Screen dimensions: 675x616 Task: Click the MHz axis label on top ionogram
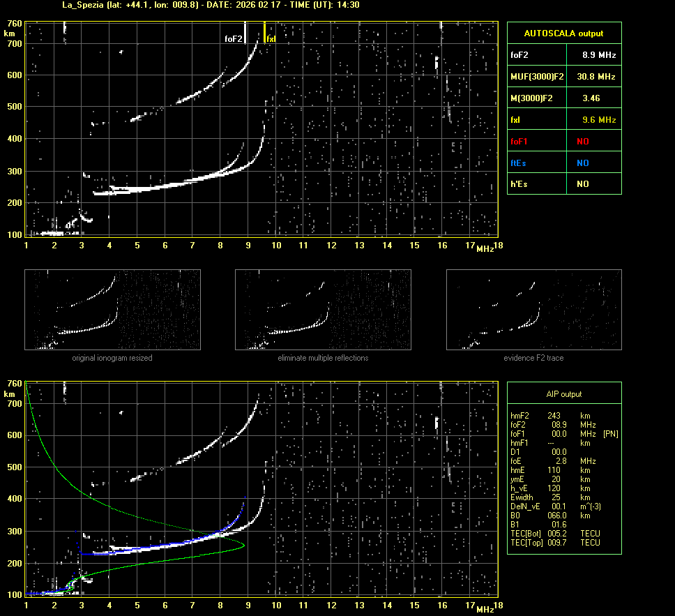pyautogui.click(x=485, y=249)
